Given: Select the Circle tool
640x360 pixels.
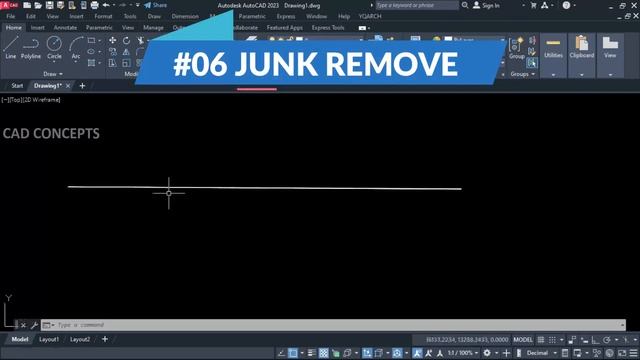Looking at the screenshot, I should [x=54, y=48].
